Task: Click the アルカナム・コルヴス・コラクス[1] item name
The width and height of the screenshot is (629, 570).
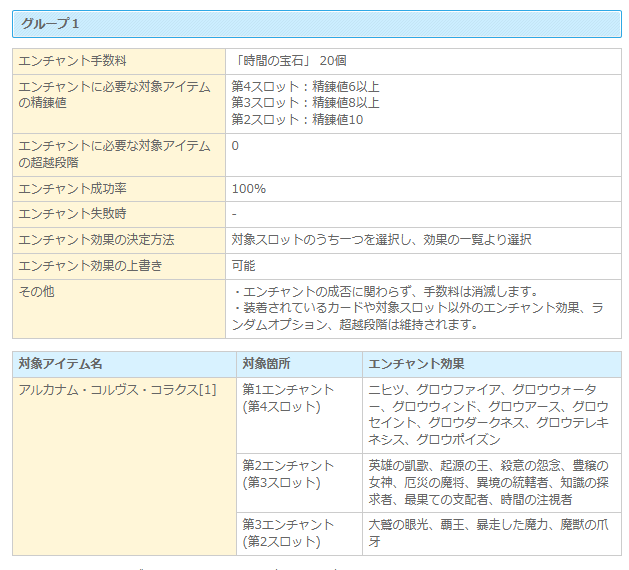Action: click(117, 389)
